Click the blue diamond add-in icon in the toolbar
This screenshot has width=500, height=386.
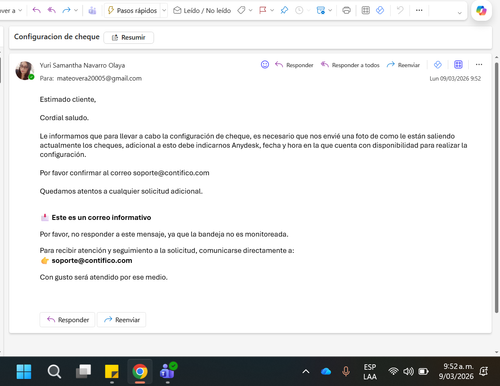click(x=380, y=11)
